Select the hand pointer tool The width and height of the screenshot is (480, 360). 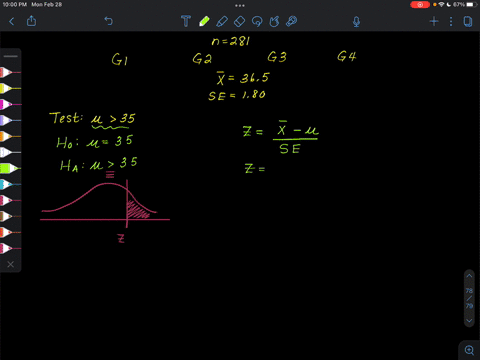click(274, 22)
